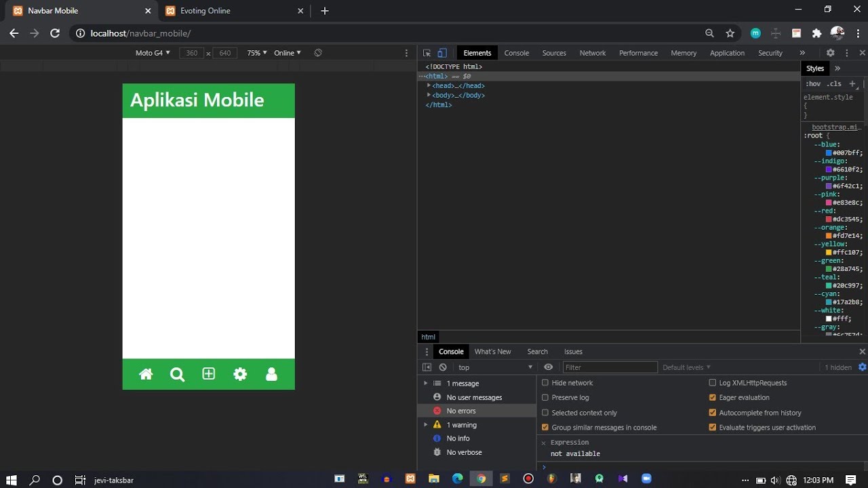Disable Group similar messages in console

(545, 428)
